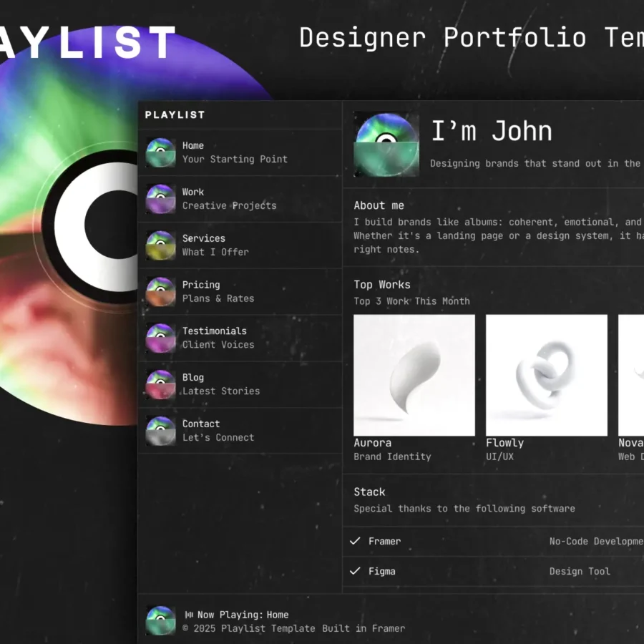
Task: Click the 'Latest Stories' subtitle
Action: [221, 391]
